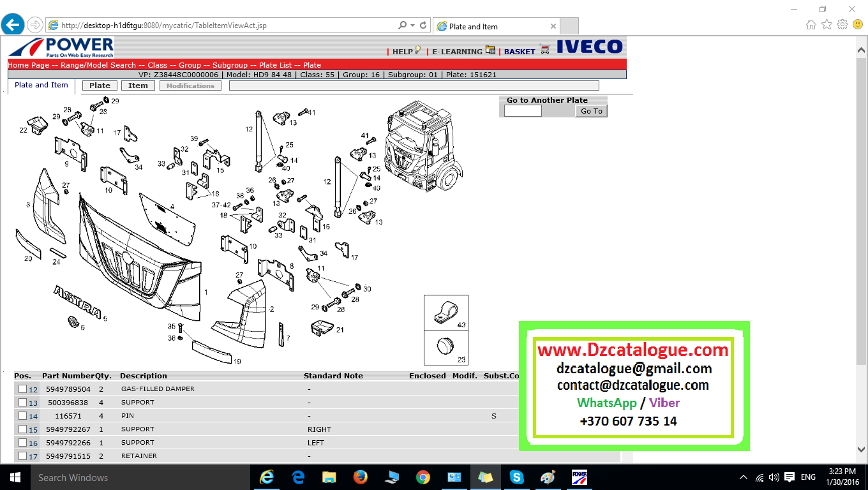Click the browser Forward arrow button

pyautogui.click(x=35, y=26)
